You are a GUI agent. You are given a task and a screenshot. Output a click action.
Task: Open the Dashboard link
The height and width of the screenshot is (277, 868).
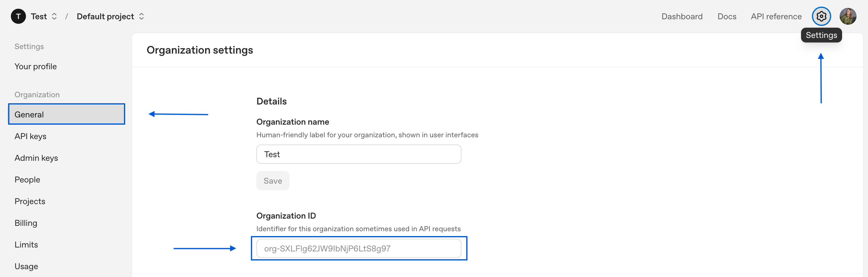pyautogui.click(x=682, y=16)
